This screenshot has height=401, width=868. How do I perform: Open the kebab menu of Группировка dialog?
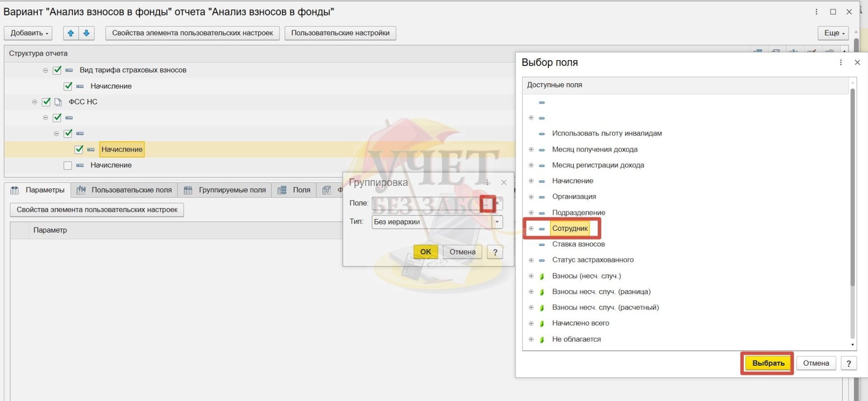[x=487, y=182]
